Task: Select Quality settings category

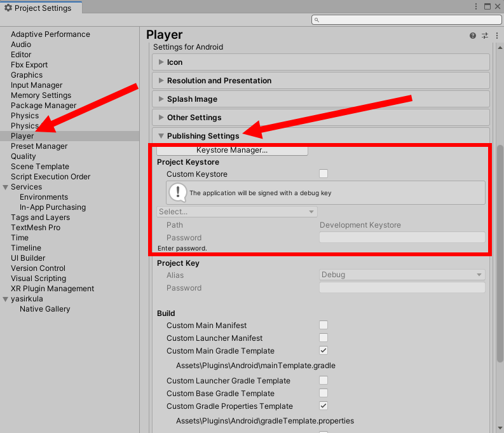Action: pyautogui.click(x=23, y=156)
